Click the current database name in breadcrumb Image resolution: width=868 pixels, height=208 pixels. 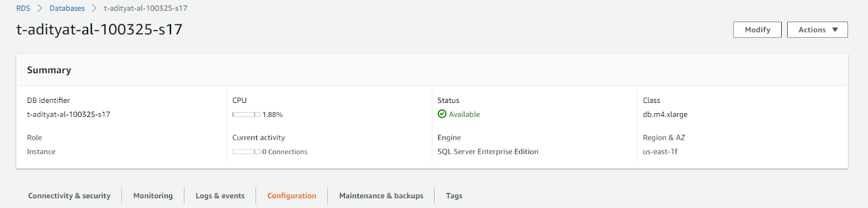click(145, 8)
